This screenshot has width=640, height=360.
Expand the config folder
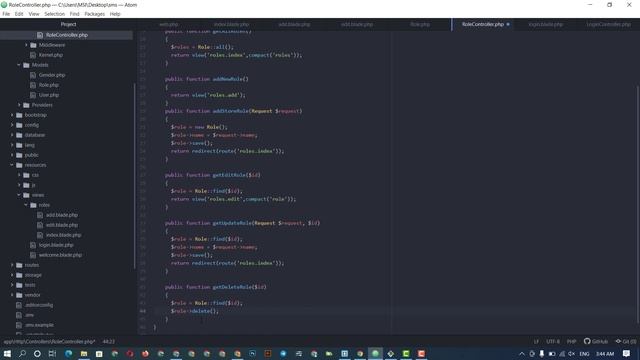(x=12, y=125)
